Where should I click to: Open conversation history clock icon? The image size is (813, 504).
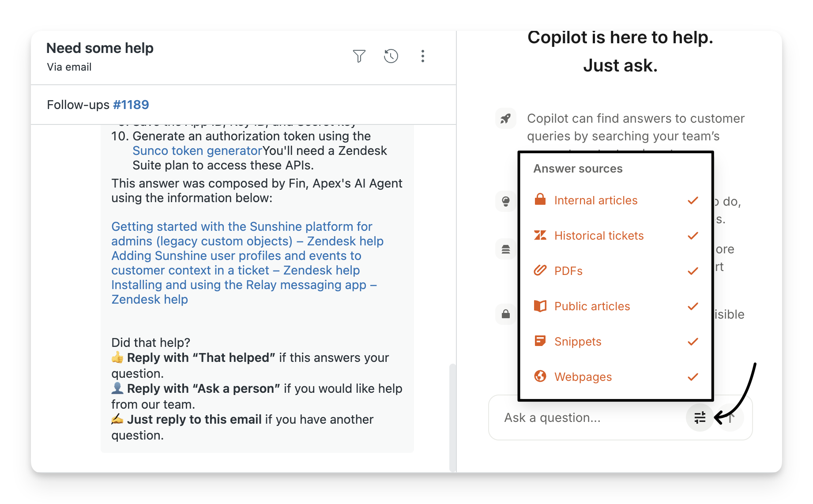[391, 56]
